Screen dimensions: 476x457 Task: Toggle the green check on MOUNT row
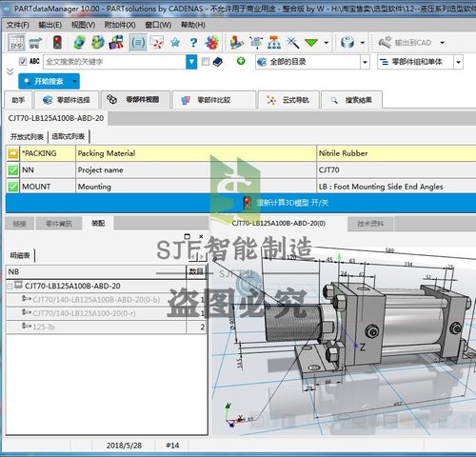12,187
